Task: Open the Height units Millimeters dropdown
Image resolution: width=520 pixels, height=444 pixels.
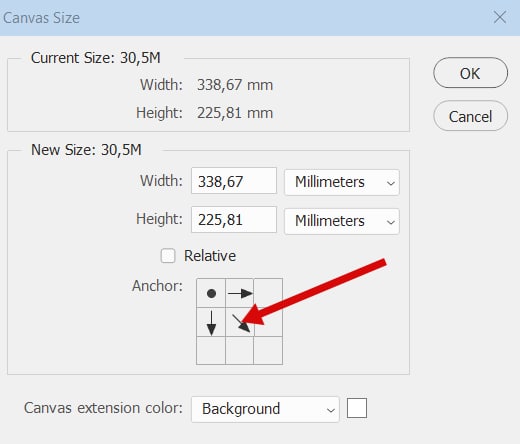Action: pyautogui.click(x=342, y=221)
